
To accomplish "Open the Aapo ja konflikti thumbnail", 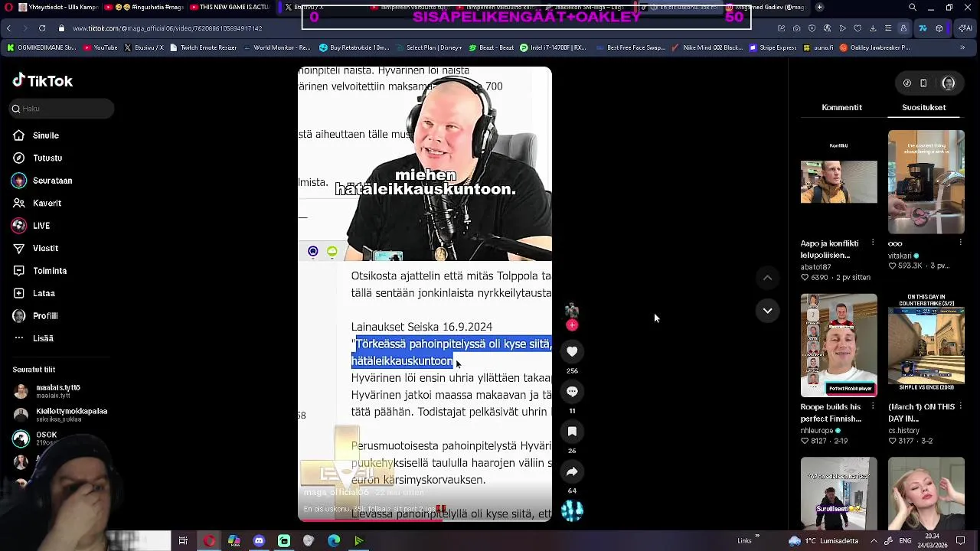I will [839, 182].
